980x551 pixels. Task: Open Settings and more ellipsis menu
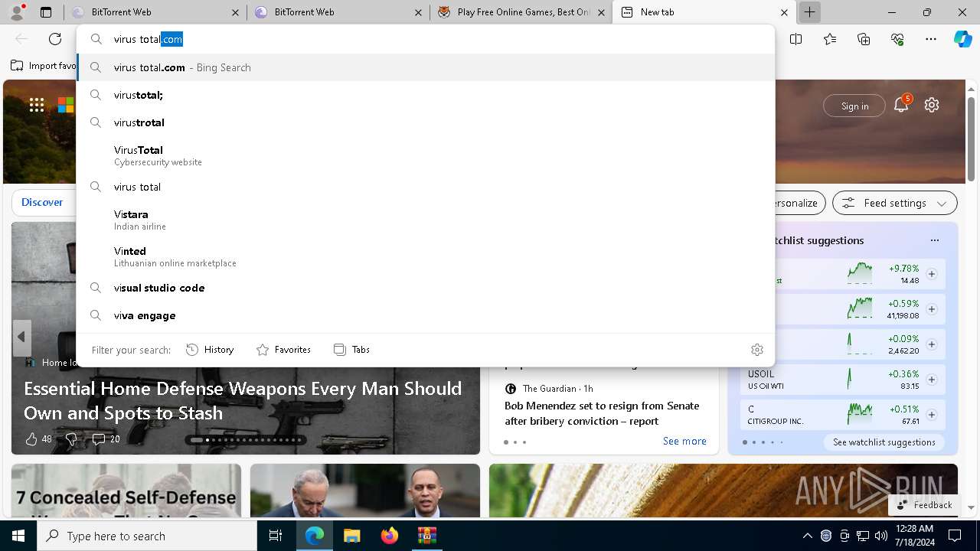tap(931, 39)
